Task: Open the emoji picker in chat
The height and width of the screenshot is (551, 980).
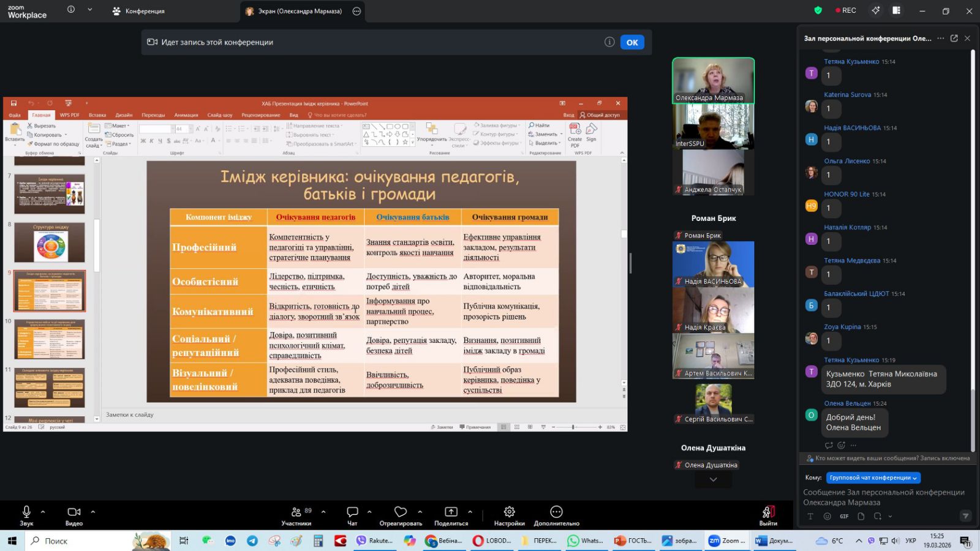Action: (x=827, y=516)
